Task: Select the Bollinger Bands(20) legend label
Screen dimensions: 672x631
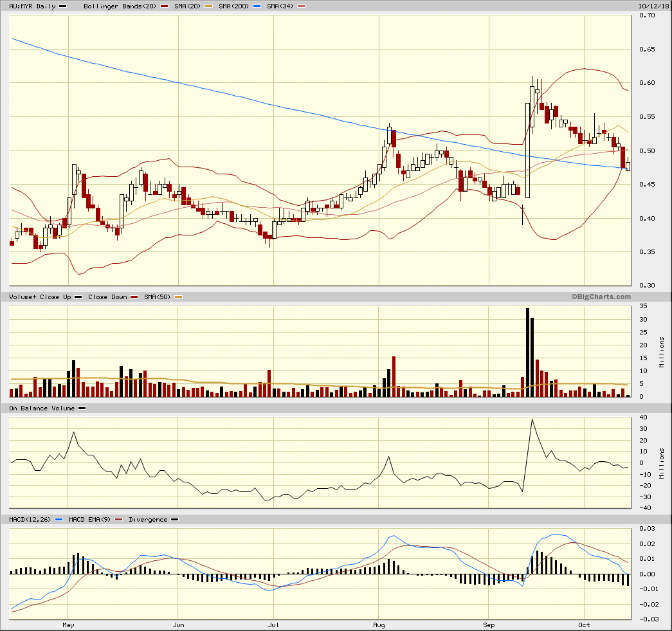Action: 120,6
